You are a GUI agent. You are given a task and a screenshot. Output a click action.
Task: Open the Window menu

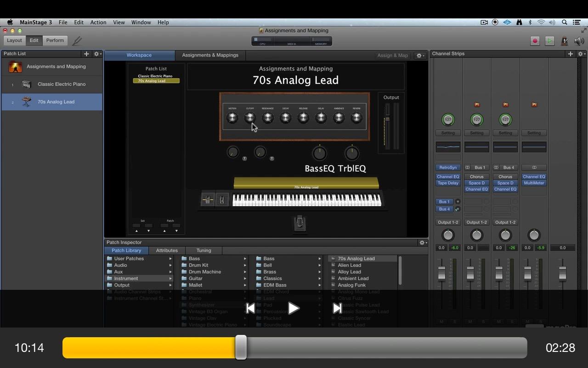141,22
